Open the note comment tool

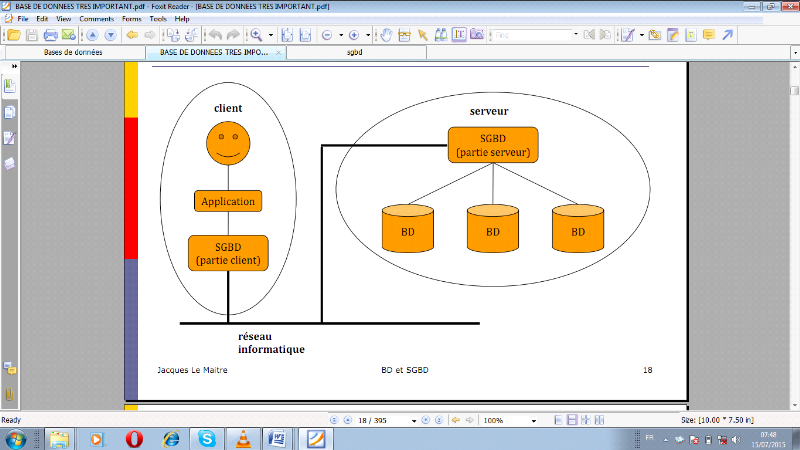coord(709,35)
